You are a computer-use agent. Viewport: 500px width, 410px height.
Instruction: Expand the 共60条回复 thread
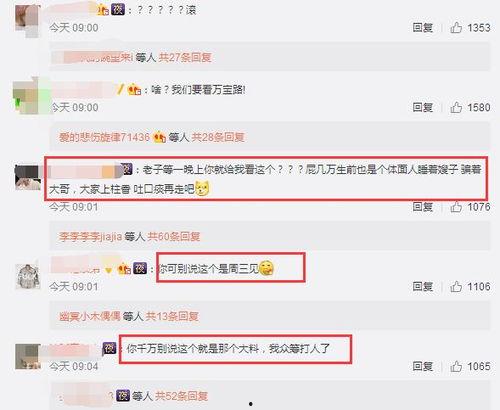pos(174,237)
